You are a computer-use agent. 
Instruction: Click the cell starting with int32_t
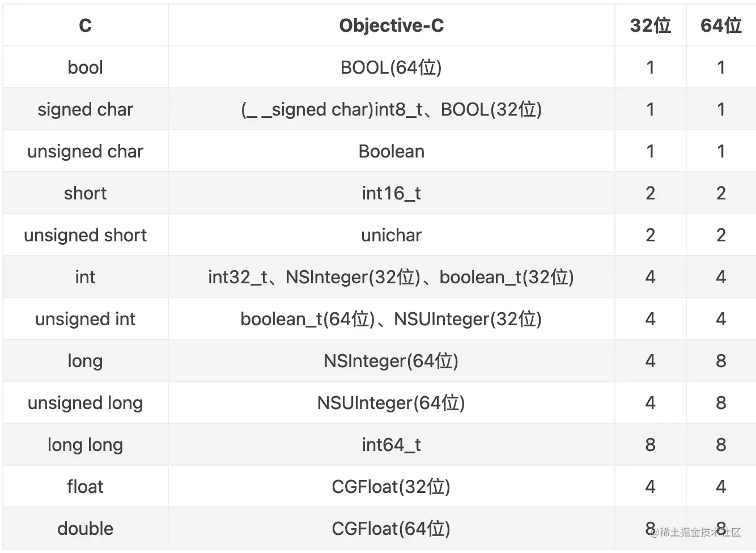[x=391, y=277]
